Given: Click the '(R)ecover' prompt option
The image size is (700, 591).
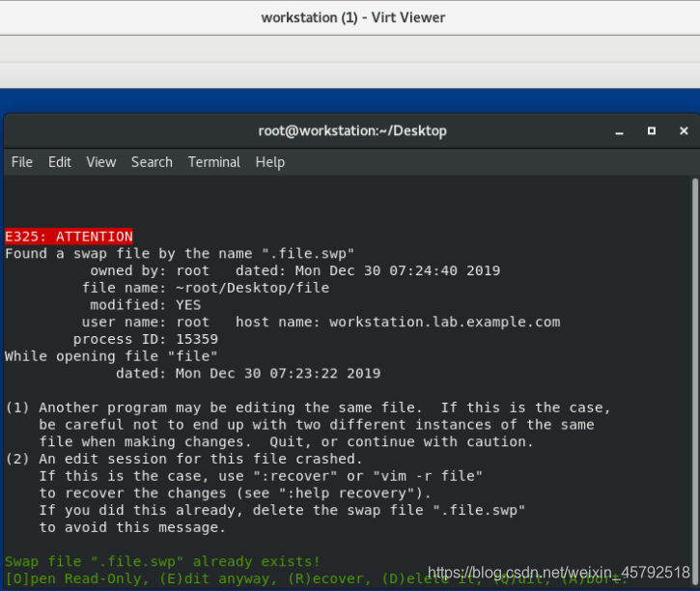Looking at the screenshot, I should tap(329, 578).
